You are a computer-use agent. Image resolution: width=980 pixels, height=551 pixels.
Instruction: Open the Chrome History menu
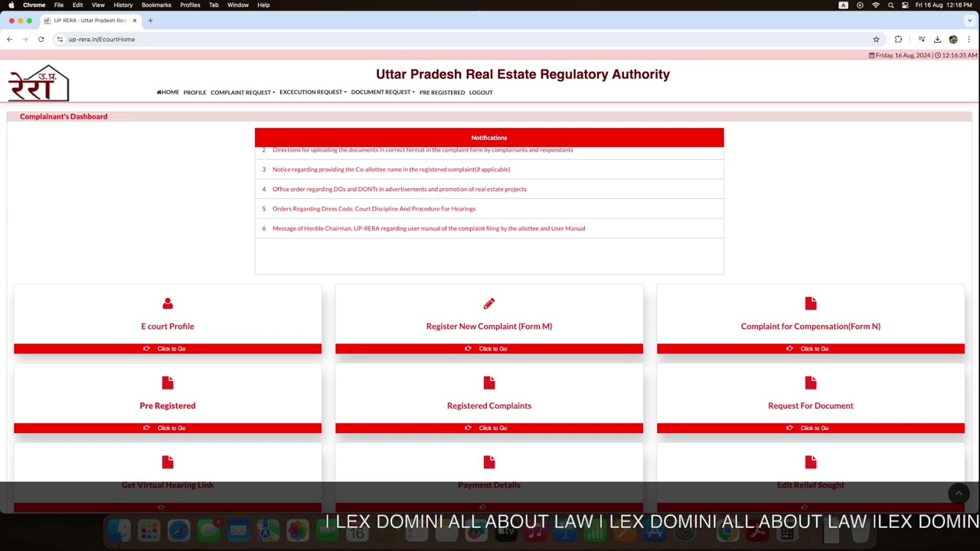pyautogui.click(x=122, y=5)
